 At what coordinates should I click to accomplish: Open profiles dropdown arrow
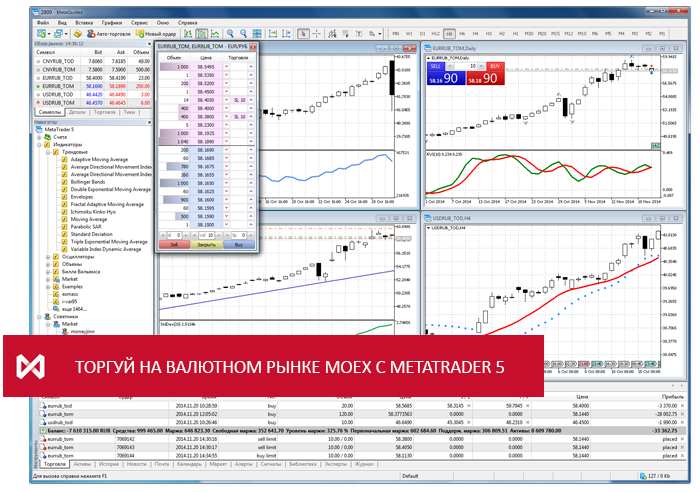pyautogui.click(x=66, y=34)
